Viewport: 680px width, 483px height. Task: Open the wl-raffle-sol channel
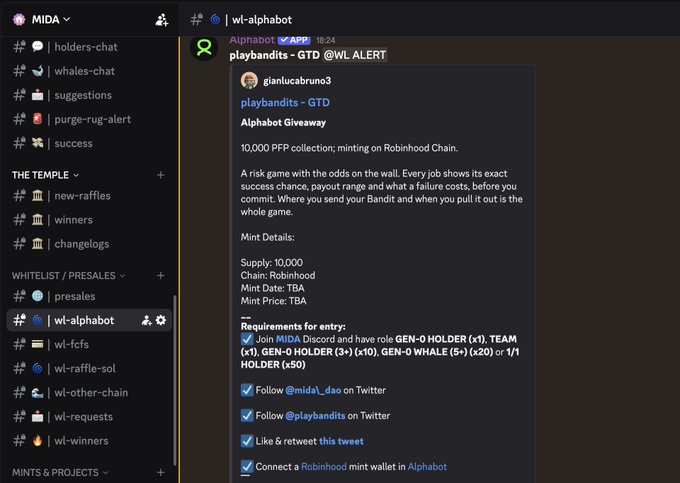[89, 369]
